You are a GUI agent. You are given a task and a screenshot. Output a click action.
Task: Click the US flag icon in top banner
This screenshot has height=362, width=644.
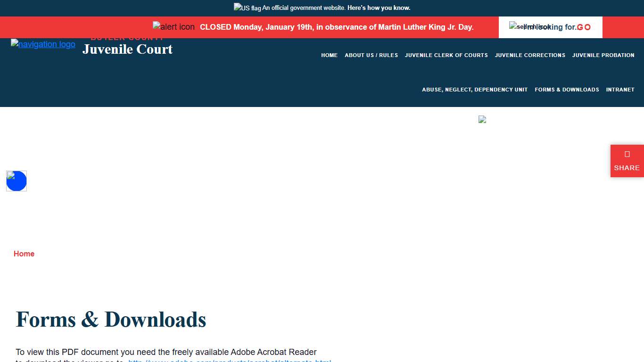pos(247,8)
